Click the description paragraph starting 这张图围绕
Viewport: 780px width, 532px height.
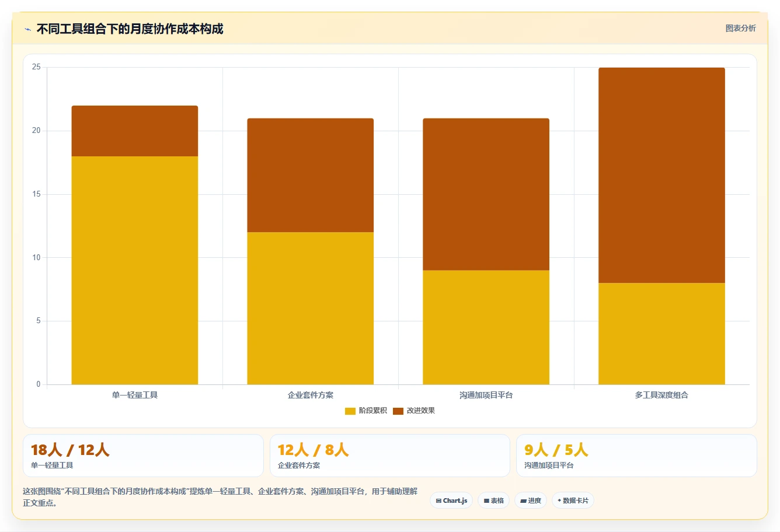221,497
